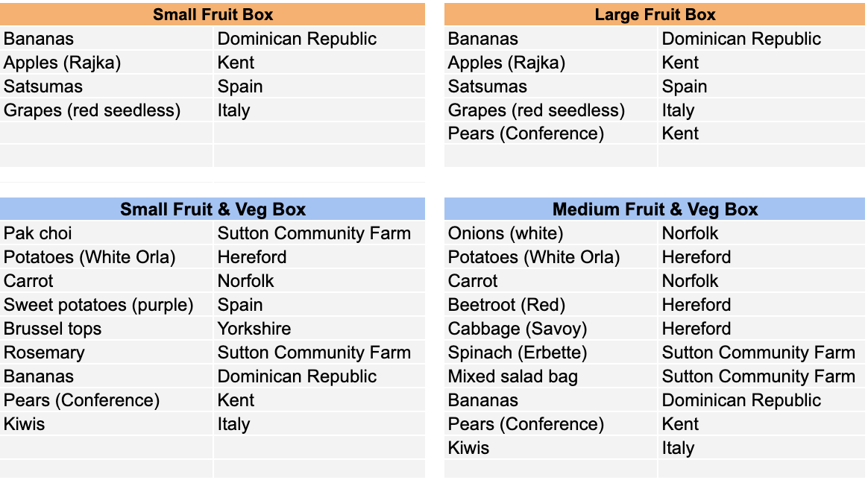Select the Grapes (red seedless) cell in Small Fruit Box
868x480 pixels.
pos(107,110)
